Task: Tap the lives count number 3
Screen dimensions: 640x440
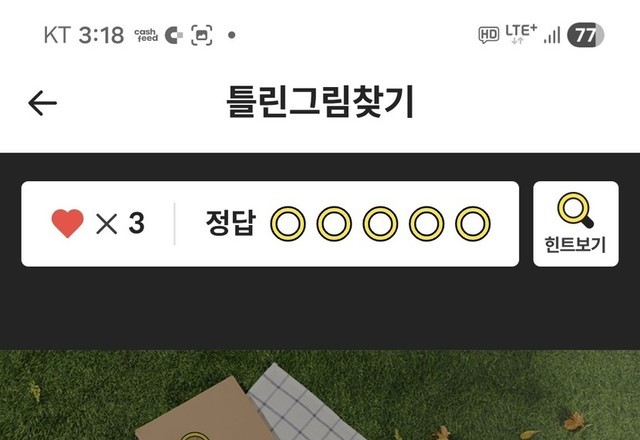Action: [x=136, y=223]
